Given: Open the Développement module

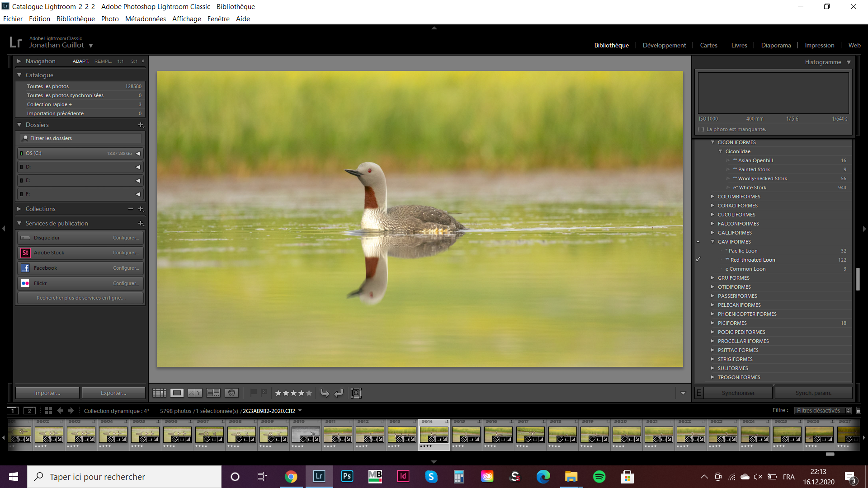Looking at the screenshot, I should pos(664,45).
